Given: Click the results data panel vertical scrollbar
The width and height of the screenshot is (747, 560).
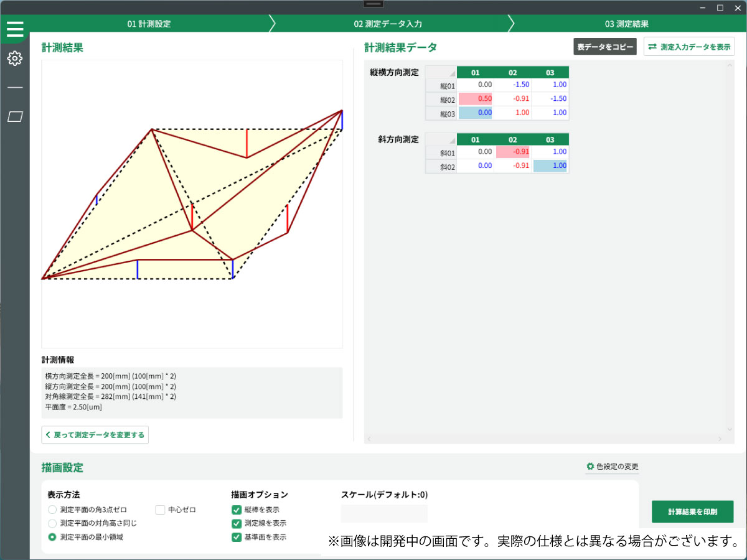Looking at the screenshot, I should pos(729,249).
